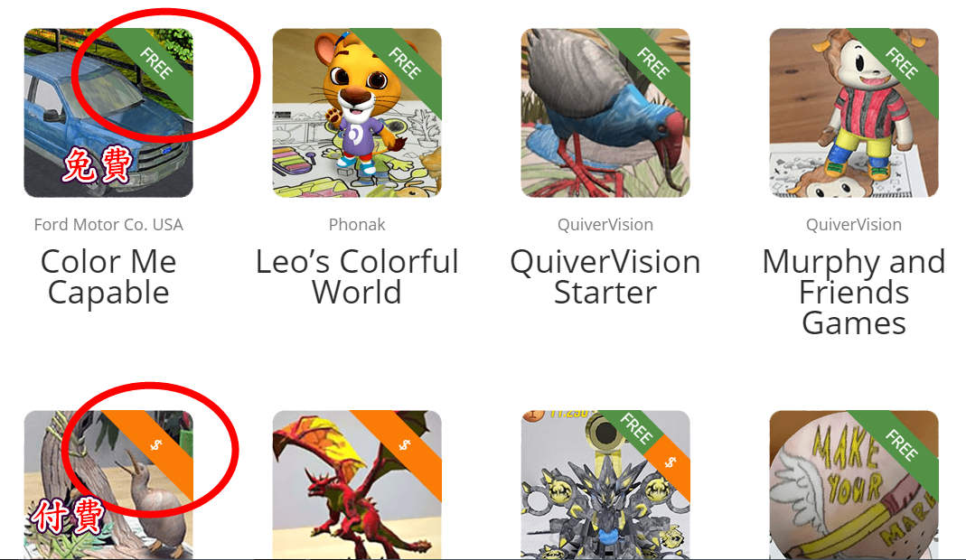The width and height of the screenshot is (966, 560).
Task: Click the Color Me Capable title
Action: click(108, 276)
